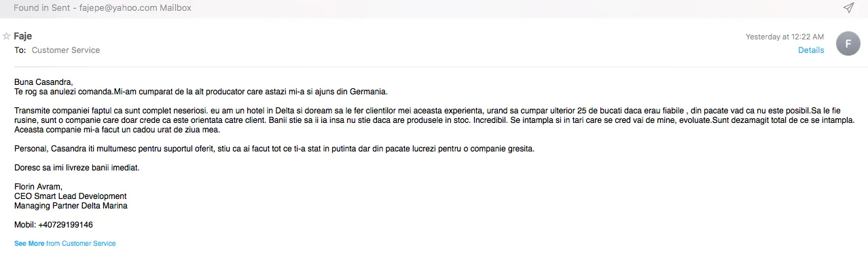Select the Customer Service recipient
The height and width of the screenshot is (254, 868).
click(x=66, y=50)
